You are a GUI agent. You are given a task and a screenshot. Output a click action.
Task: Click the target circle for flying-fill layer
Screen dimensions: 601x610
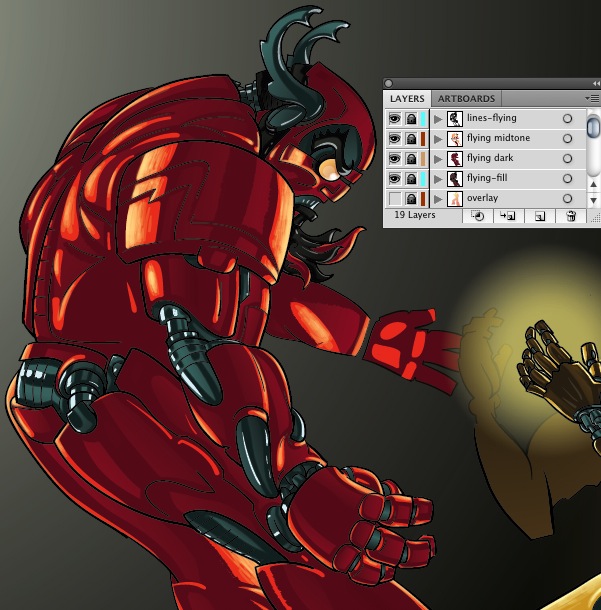[568, 179]
